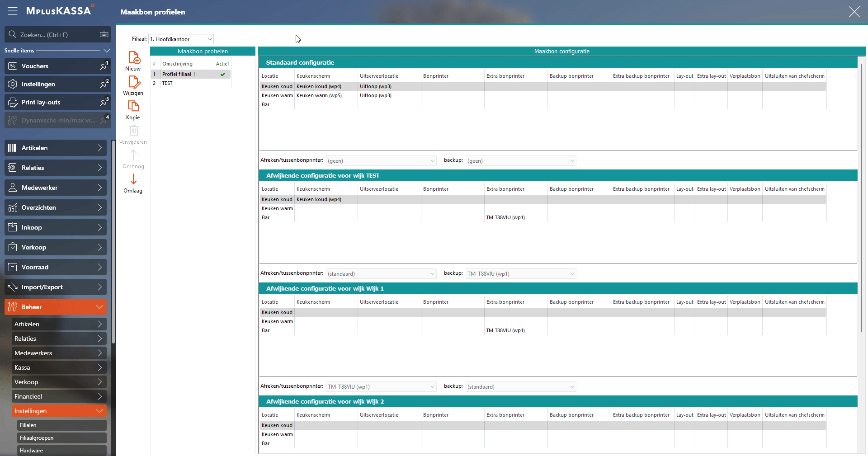Click the Artikelen barcode icon
Screen dimensions: 868x456
pos(13,148)
